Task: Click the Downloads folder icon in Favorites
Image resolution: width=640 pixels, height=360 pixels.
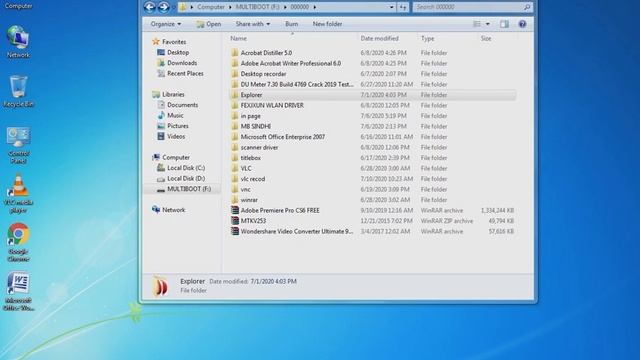Action: (161, 63)
